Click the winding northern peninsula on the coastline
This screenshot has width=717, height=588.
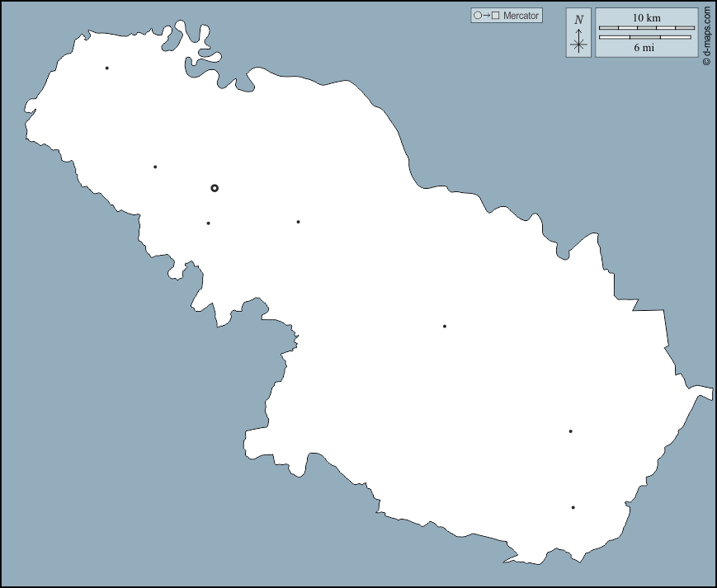pos(196,45)
